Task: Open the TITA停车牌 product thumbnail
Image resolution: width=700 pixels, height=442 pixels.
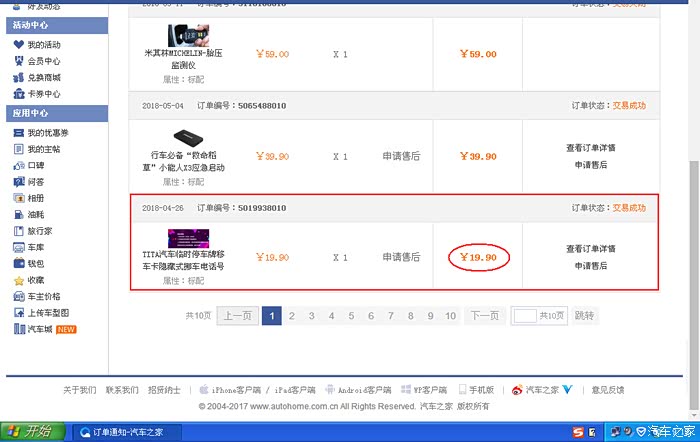Action: (188, 238)
